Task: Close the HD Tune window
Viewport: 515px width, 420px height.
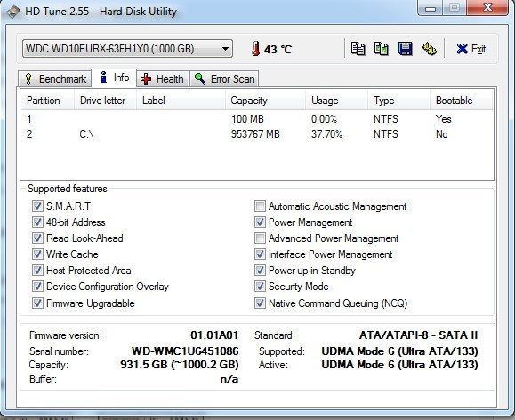Action: pyautogui.click(x=487, y=7)
